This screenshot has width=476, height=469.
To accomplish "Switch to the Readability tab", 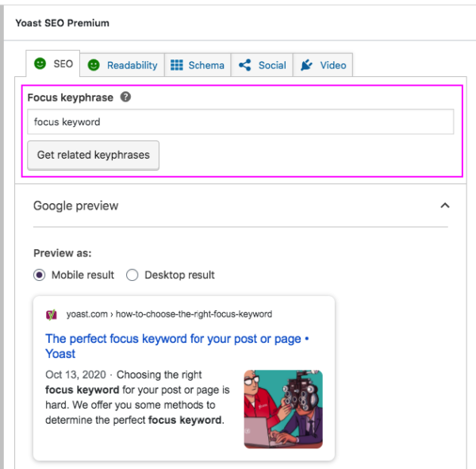I will [132, 65].
